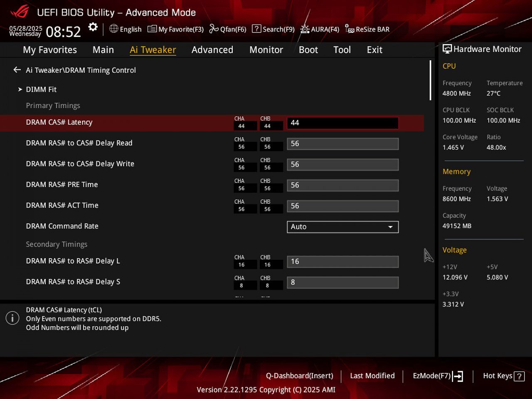Switch to the Boot tab
The height and width of the screenshot is (399, 532).
coord(308,50)
